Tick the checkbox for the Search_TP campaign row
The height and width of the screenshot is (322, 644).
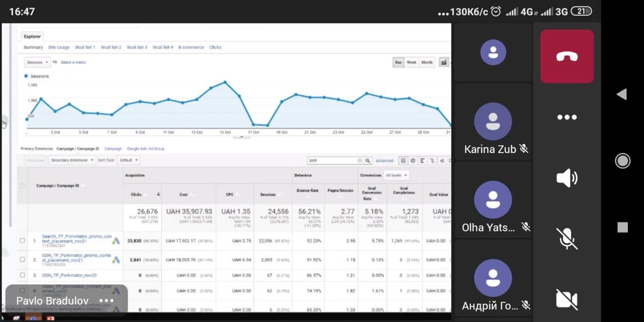pos(22,240)
